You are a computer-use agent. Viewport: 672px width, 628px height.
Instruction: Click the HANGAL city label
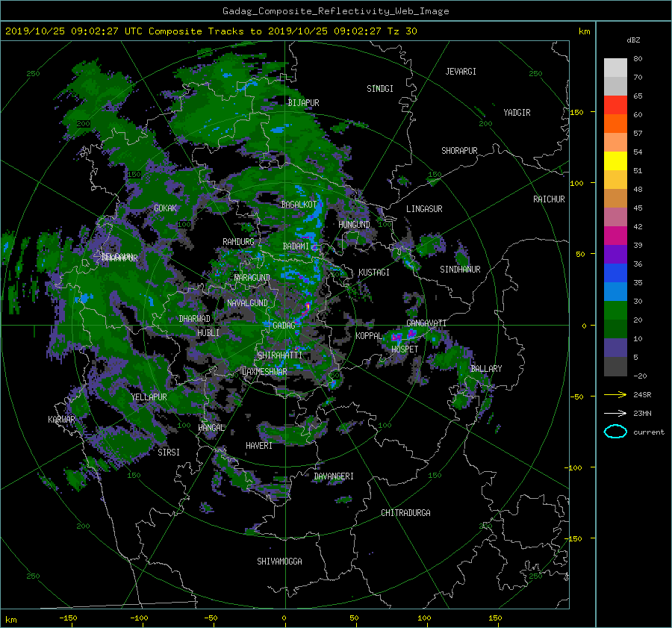tap(211, 428)
